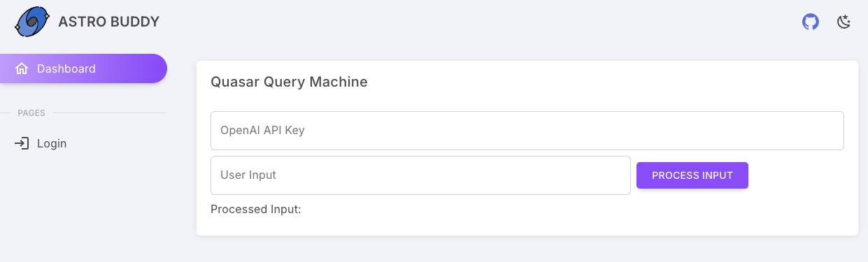
Task: Open the GitHub repository icon
Action: (x=810, y=22)
